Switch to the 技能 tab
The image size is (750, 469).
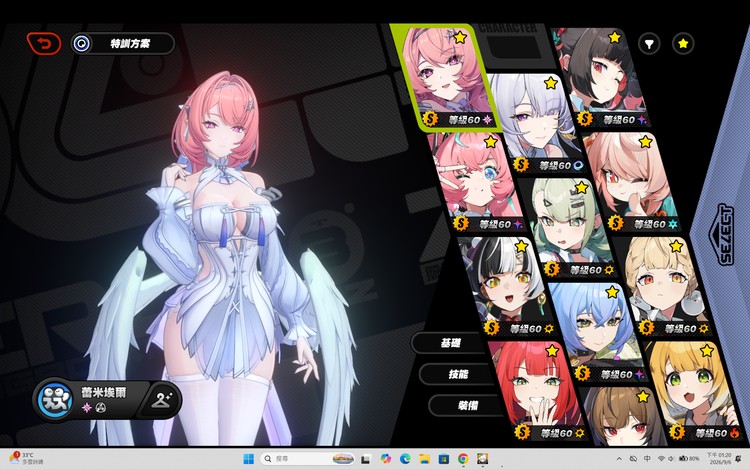click(x=457, y=374)
